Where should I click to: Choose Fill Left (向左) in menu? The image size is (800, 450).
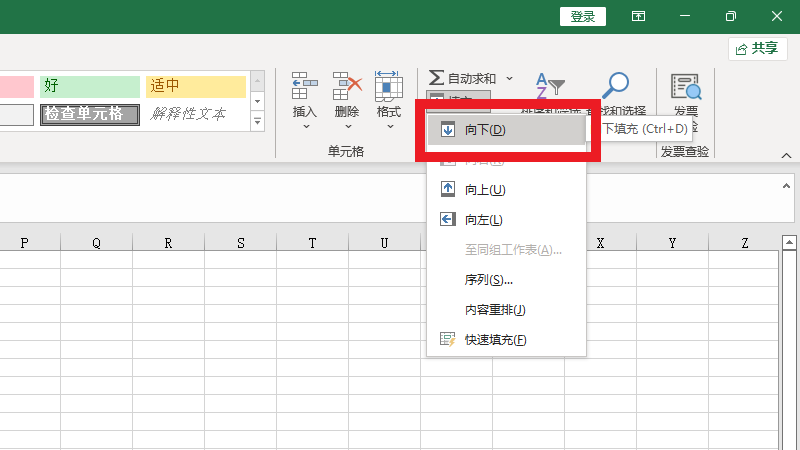(x=483, y=220)
